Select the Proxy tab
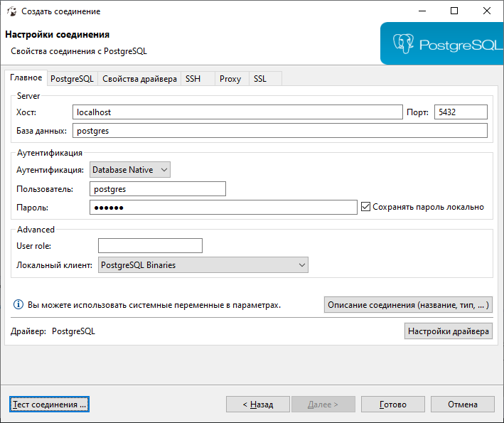This screenshot has width=504, height=423. tap(230, 79)
